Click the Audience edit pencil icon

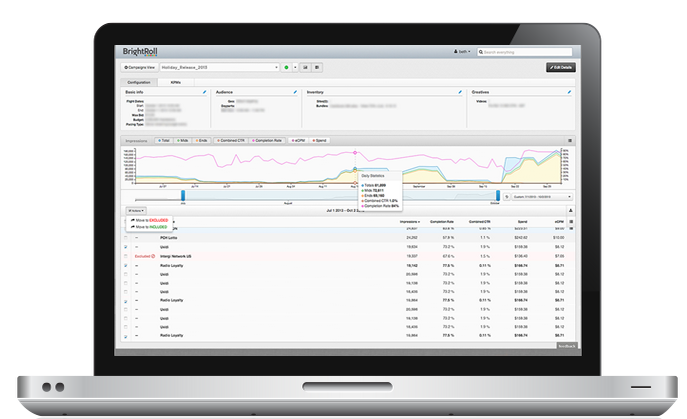(x=295, y=91)
